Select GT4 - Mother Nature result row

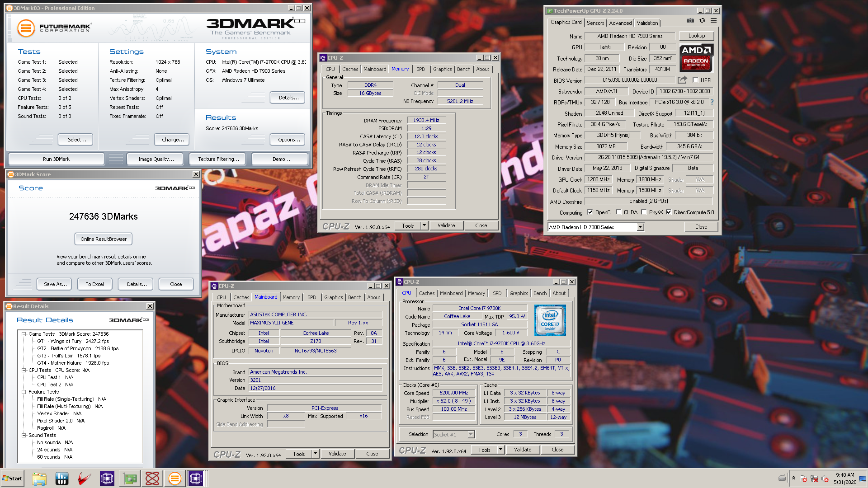tap(73, 363)
